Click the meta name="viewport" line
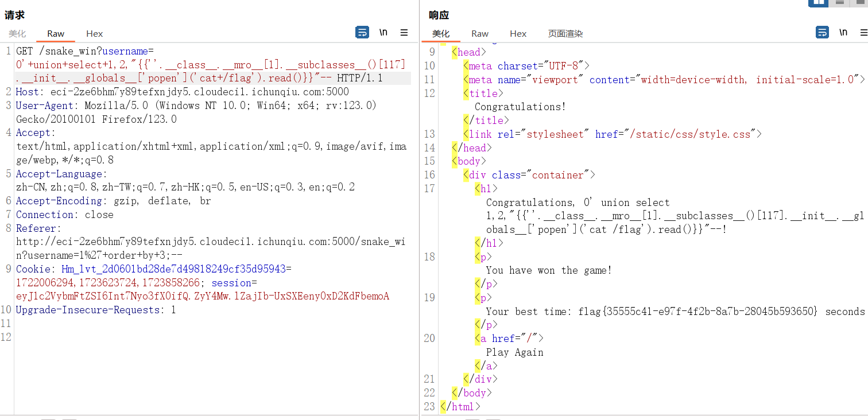Screen dimensions: 868x420 coord(664,80)
